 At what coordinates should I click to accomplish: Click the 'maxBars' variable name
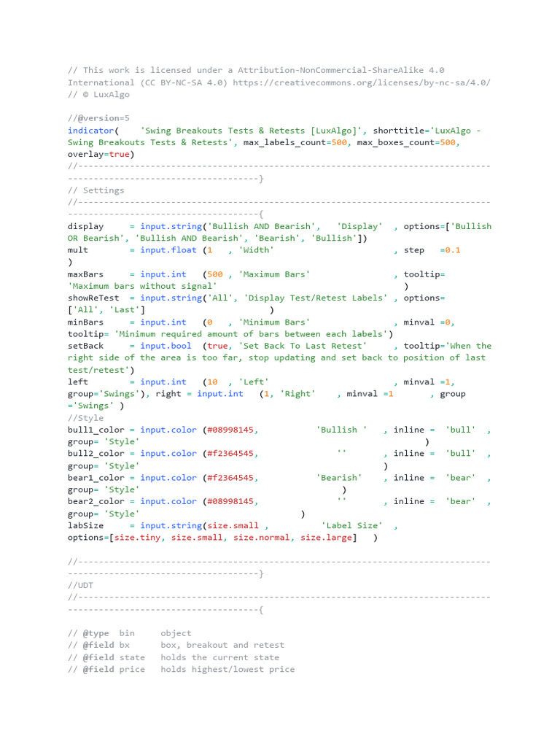[86, 274]
